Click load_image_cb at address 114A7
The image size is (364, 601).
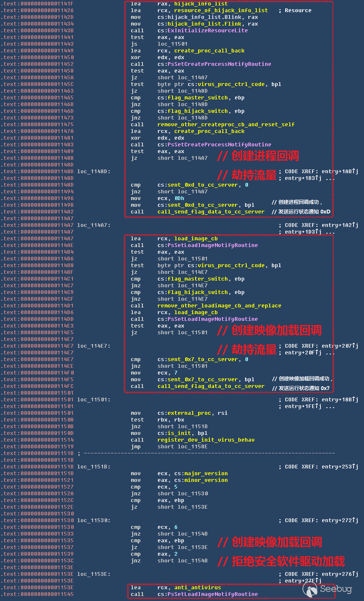pos(196,239)
